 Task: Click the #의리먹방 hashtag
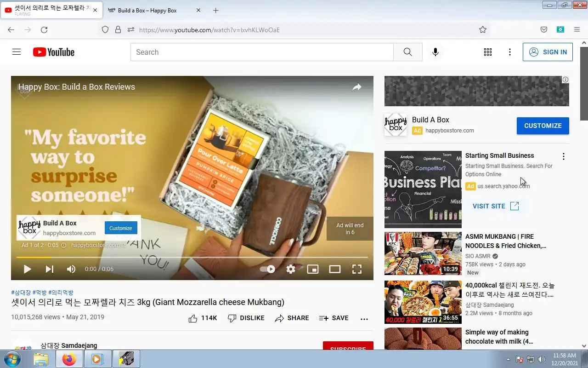tap(61, 293)
